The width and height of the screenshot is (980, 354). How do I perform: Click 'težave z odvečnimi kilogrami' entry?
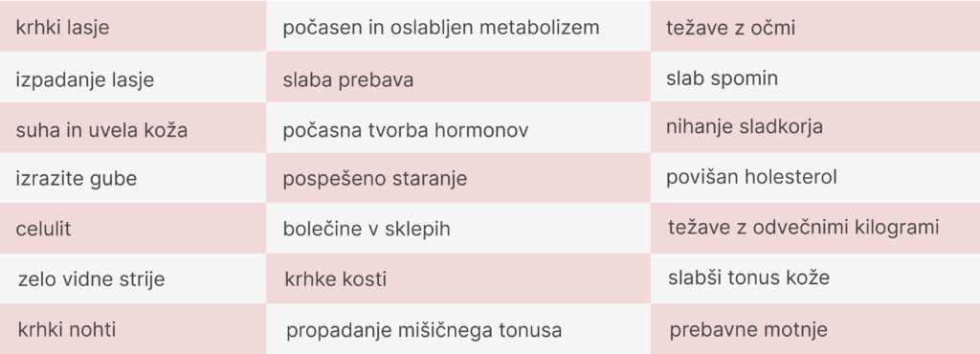click(x=815, y=229)
